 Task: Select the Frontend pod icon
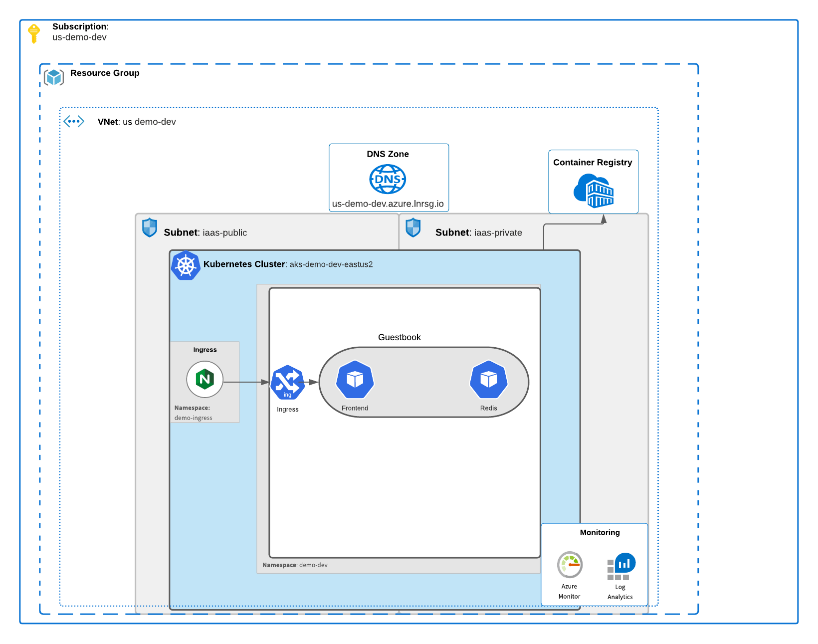coord(355,380)
